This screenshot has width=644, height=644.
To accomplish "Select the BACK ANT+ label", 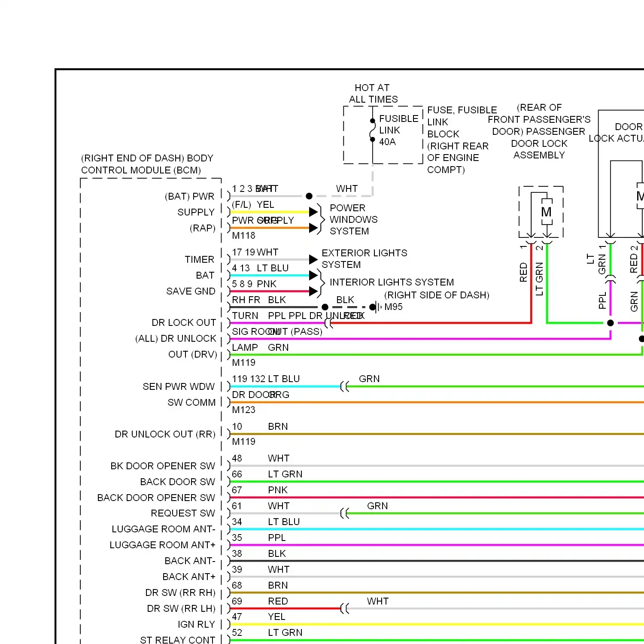I will tap(189, 577).
